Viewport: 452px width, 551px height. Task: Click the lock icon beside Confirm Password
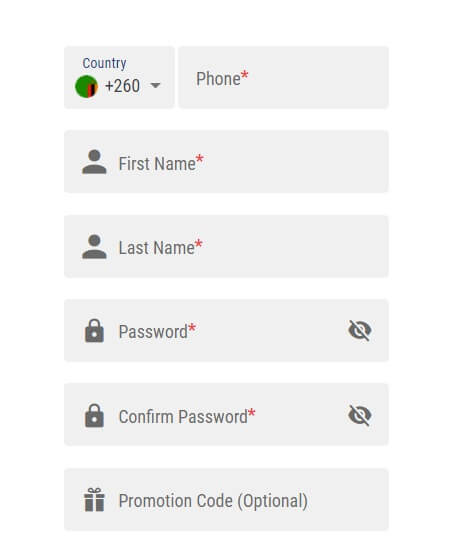tap(94, 415)
